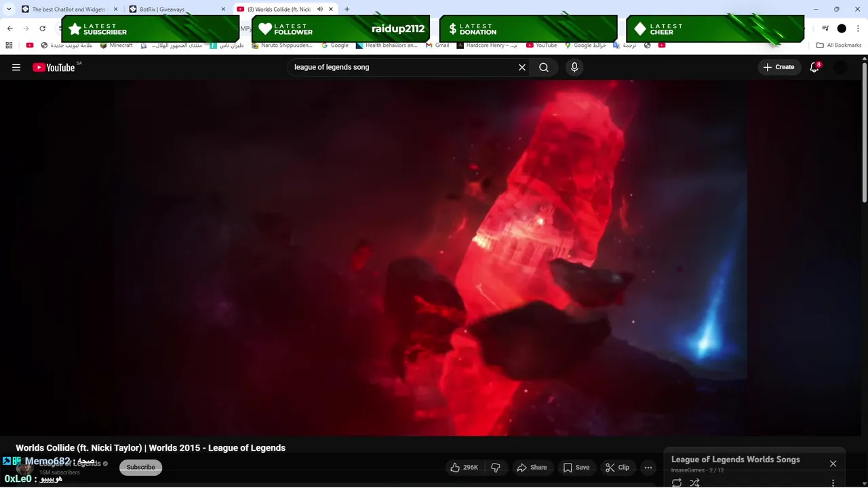Close the BotRix | Giveaways tab

pyautogui.click(x=223, y=9)
